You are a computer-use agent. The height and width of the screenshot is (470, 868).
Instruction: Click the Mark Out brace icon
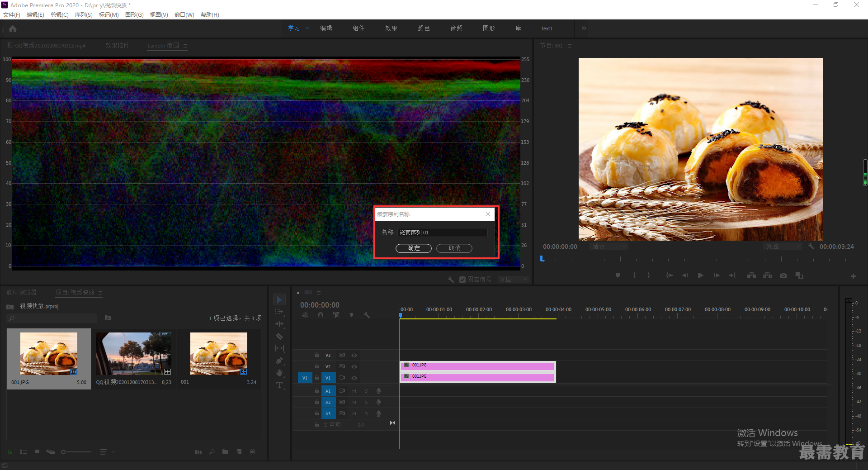pyautogui.click(x=649, y=275)
